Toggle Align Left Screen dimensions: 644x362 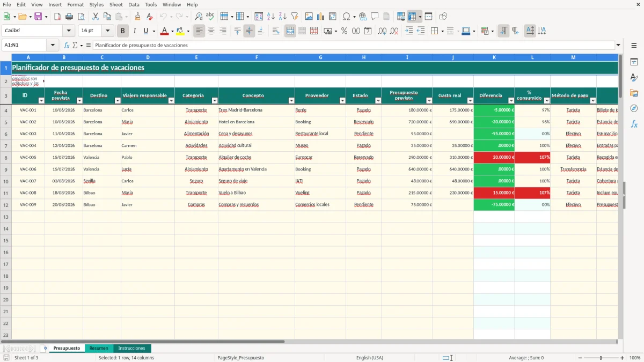click(x=200, y=31)
